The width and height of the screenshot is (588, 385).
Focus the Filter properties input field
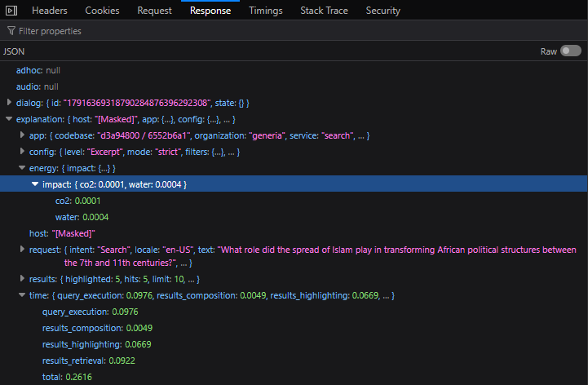[294, 31]
